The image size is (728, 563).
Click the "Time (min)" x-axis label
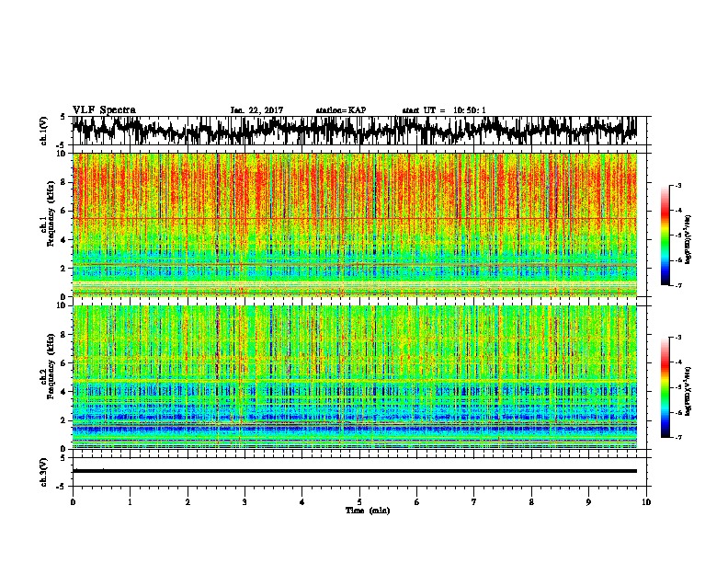pos(368,511)
